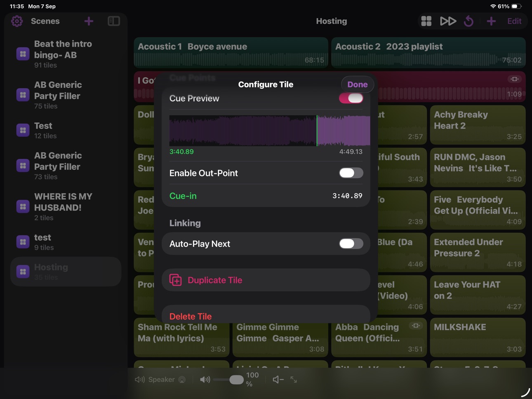Screen dimensions: 532x399
Task: Play Extended Under Pressure 2 tile
Action: point(478,252)
